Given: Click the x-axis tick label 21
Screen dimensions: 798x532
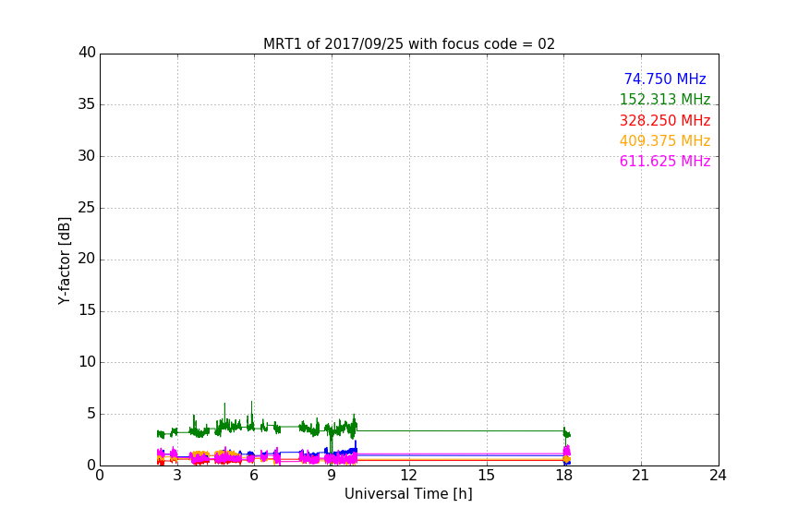Looking at the screenshot, I should click(x=641, y=476).
